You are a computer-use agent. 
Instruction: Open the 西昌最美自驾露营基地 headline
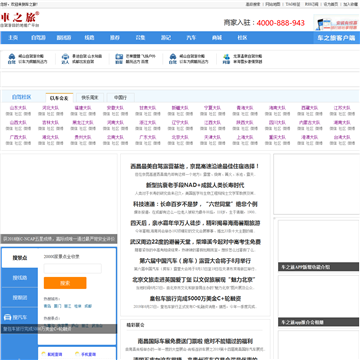click(195, 166)
